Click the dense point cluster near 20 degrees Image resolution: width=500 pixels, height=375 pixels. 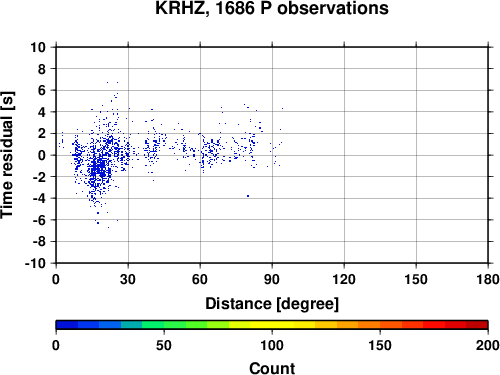pyautogui.click(x=99, y=167)
